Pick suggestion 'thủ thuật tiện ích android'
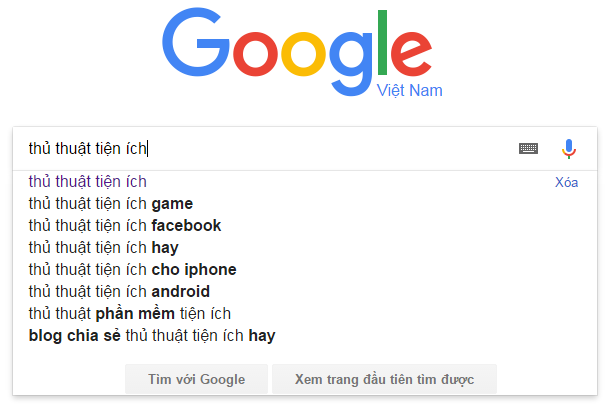 coord(119,292)
